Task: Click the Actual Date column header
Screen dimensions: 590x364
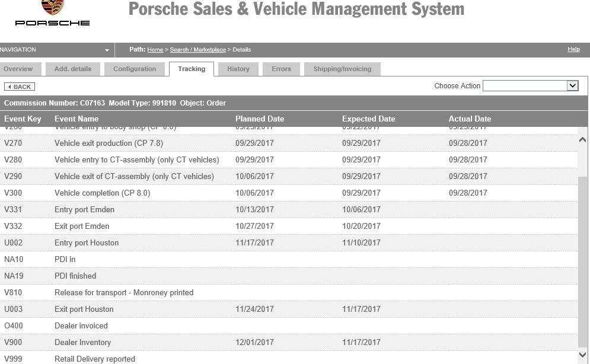Action: [470, 119]
